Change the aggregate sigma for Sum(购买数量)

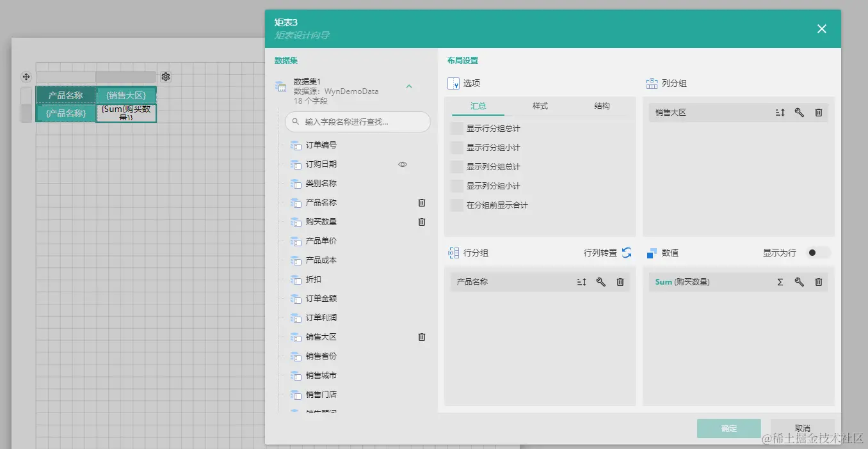click(x=780, y=282)
